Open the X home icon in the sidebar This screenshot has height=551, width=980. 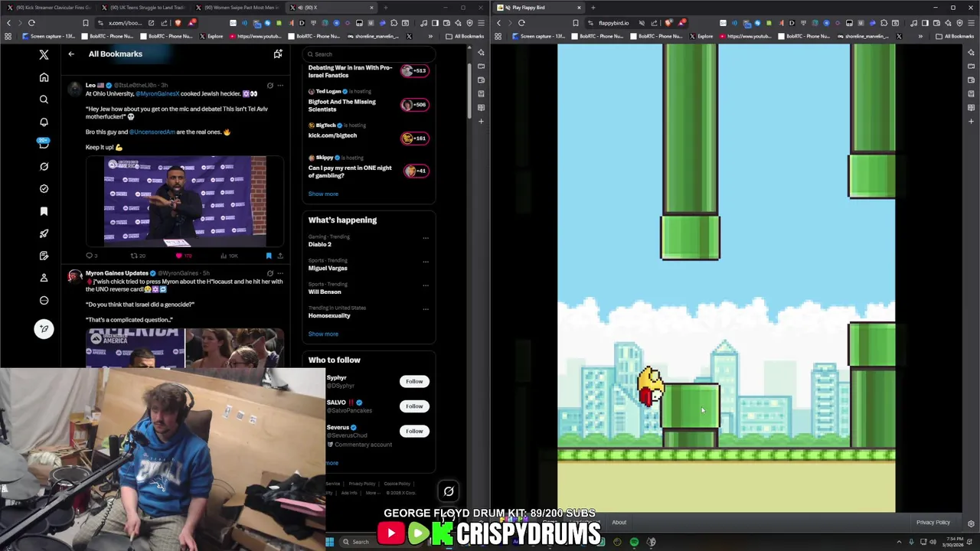pos(44,77)
